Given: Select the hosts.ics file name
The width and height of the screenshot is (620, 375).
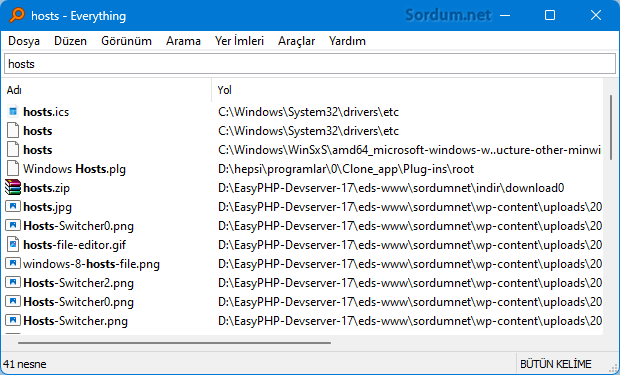Looking at the screenshot, I should click(x=46, y=112).
